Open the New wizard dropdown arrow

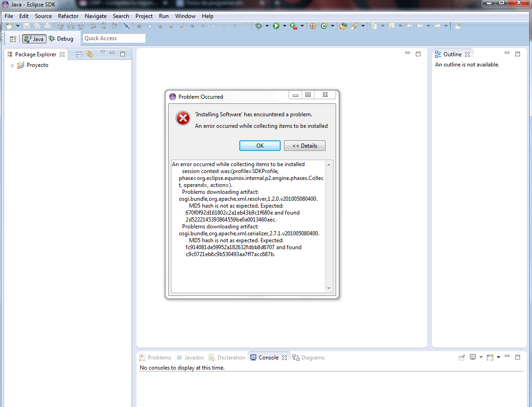click(18, 26)
